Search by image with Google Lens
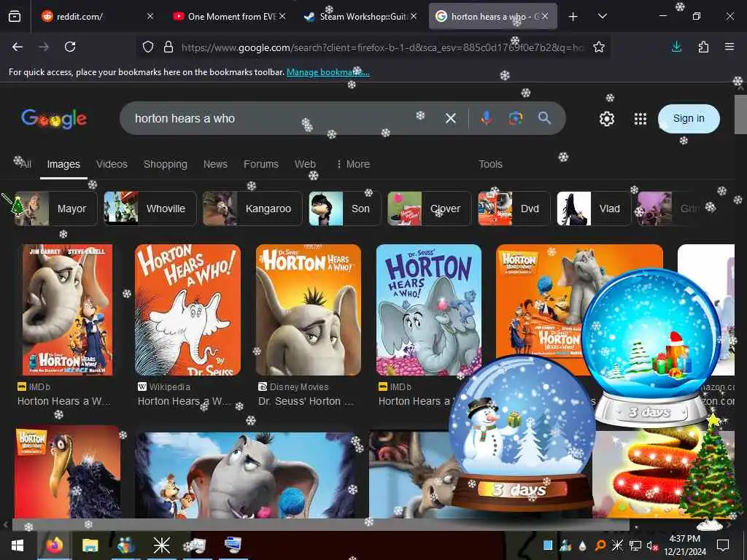 point(516,118)
